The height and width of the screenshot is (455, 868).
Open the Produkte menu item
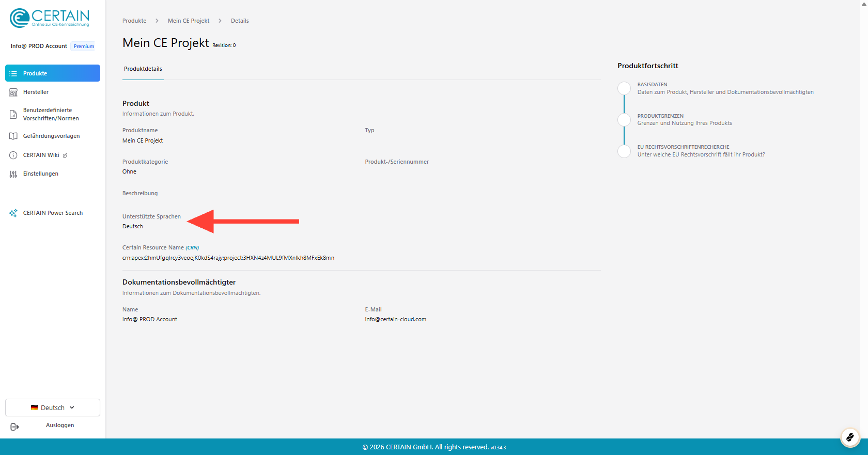(53, 73)
